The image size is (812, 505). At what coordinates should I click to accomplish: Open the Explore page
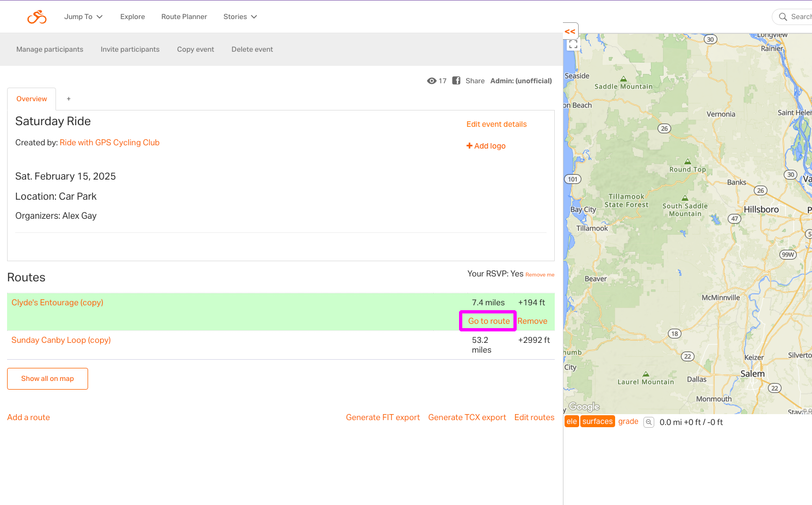133,17
